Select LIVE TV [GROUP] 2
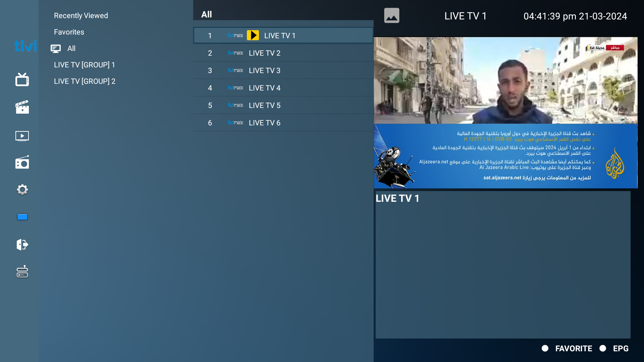 (x=85, y=81)
